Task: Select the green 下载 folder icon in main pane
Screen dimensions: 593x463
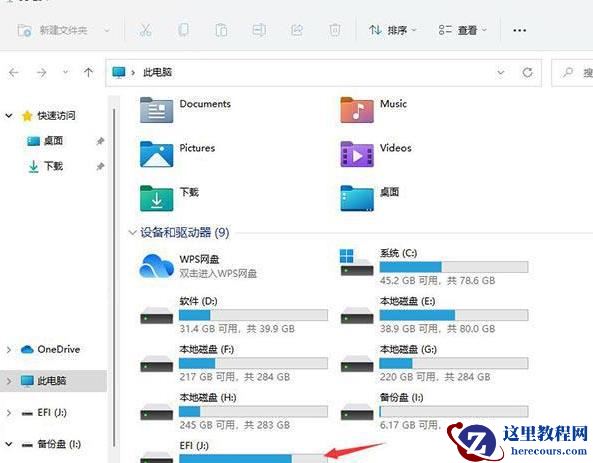Action: 156,198
